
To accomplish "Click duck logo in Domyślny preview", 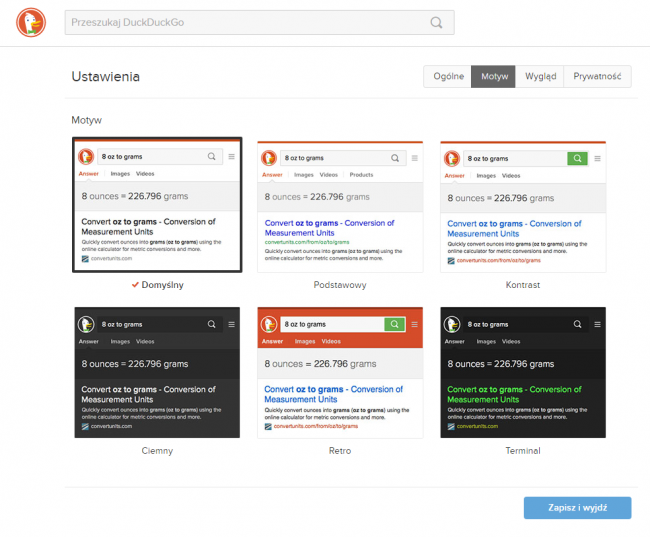I will tap(86, 156).
